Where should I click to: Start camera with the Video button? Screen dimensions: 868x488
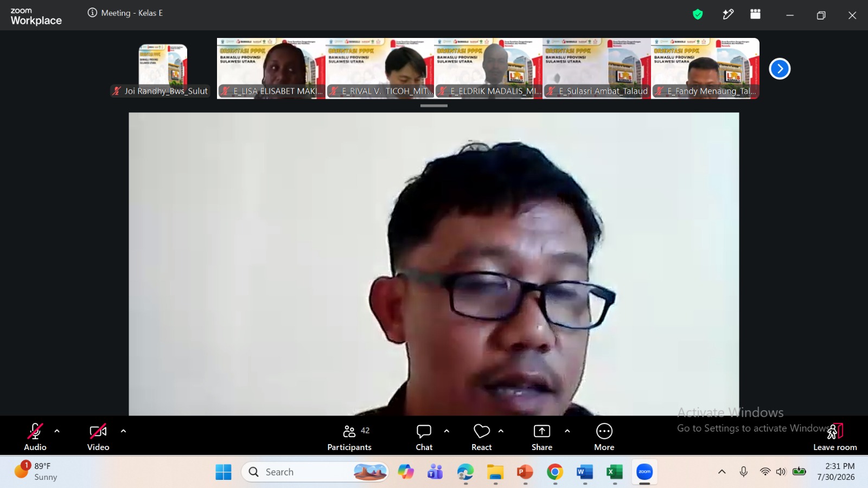98,437
